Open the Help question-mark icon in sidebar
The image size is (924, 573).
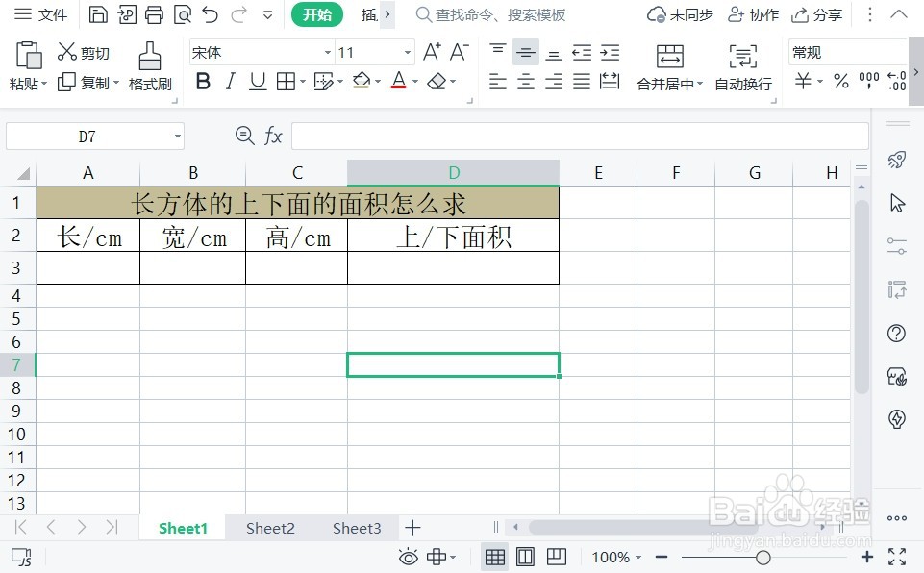(x=896, y=333)
